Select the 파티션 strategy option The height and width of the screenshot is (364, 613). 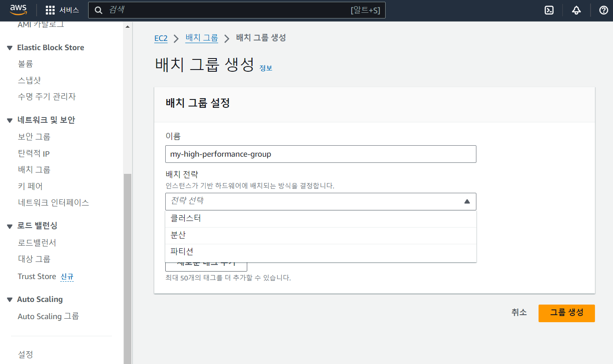[321, 252]
